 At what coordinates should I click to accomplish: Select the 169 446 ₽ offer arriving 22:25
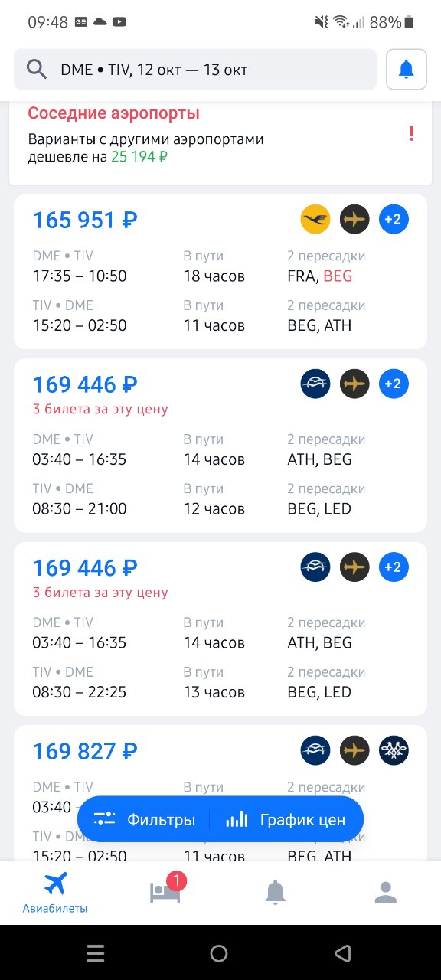[220, 629]
